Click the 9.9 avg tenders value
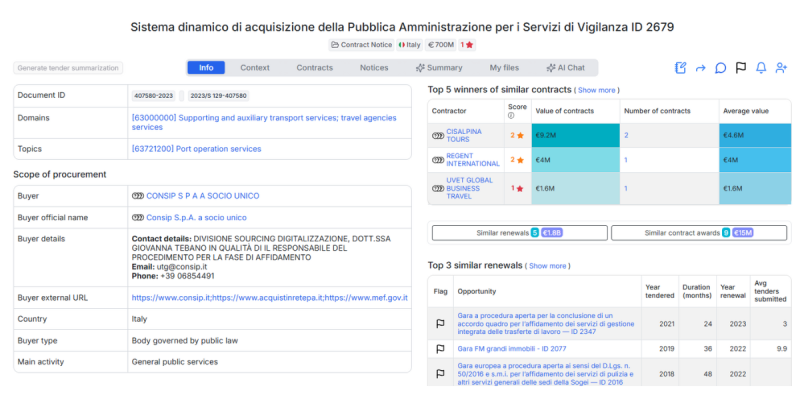This screenshot has width=800, height=400. 781,349
